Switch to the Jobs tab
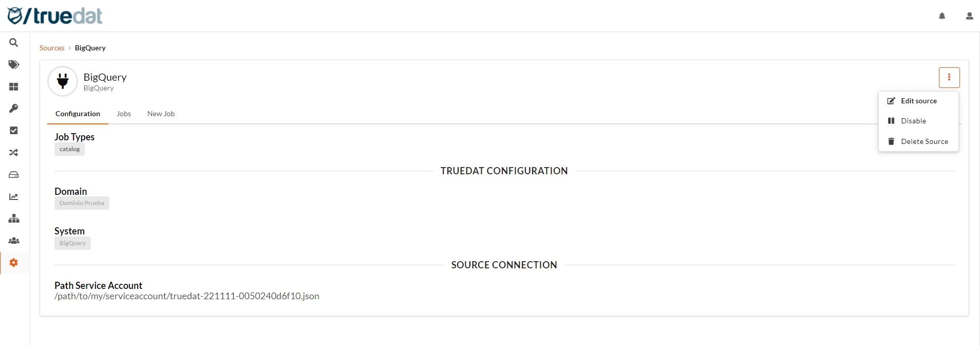The width and height of the screenshot is (980, 346). point(124,114)
